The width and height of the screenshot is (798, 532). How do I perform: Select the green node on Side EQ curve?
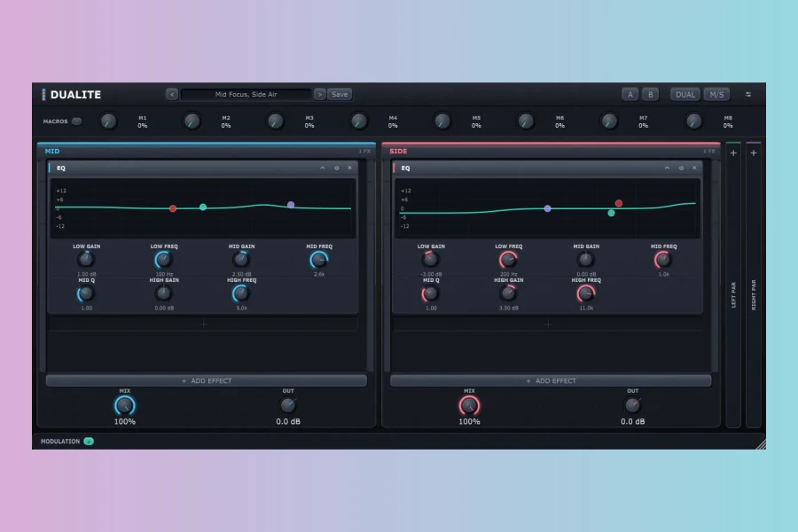tap(611, 214)
